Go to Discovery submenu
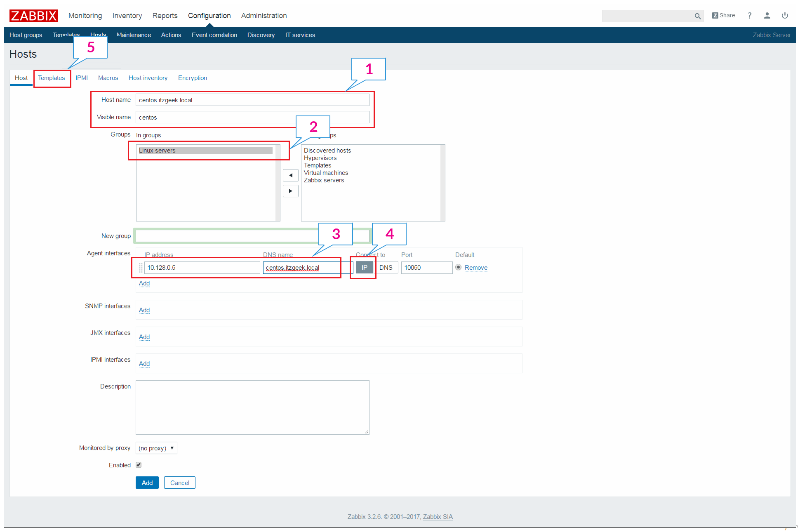The width and height of the screenshot is (800, 532). pos(261,35)
